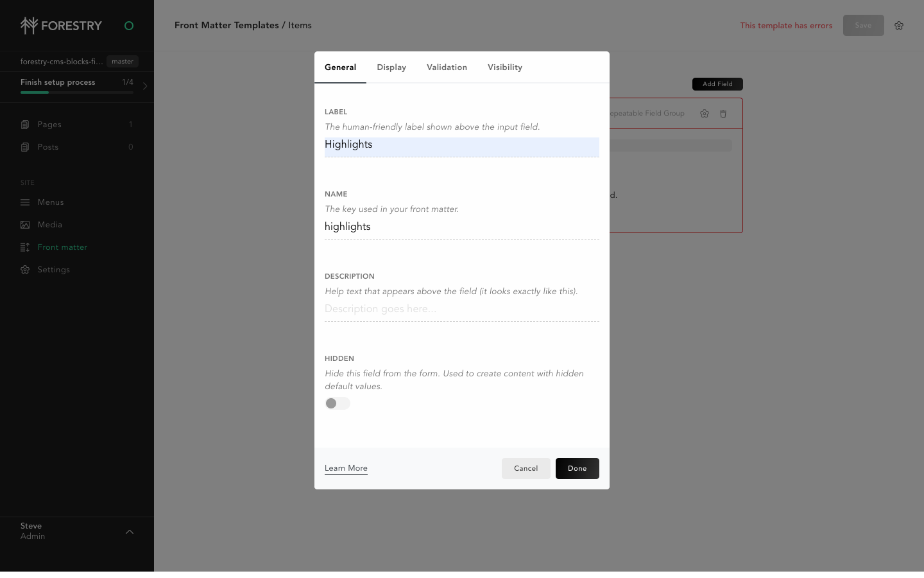Delete the Repeatable Field Group via trash icon
The image size is (924, 578).
click(x=723, y=114)
